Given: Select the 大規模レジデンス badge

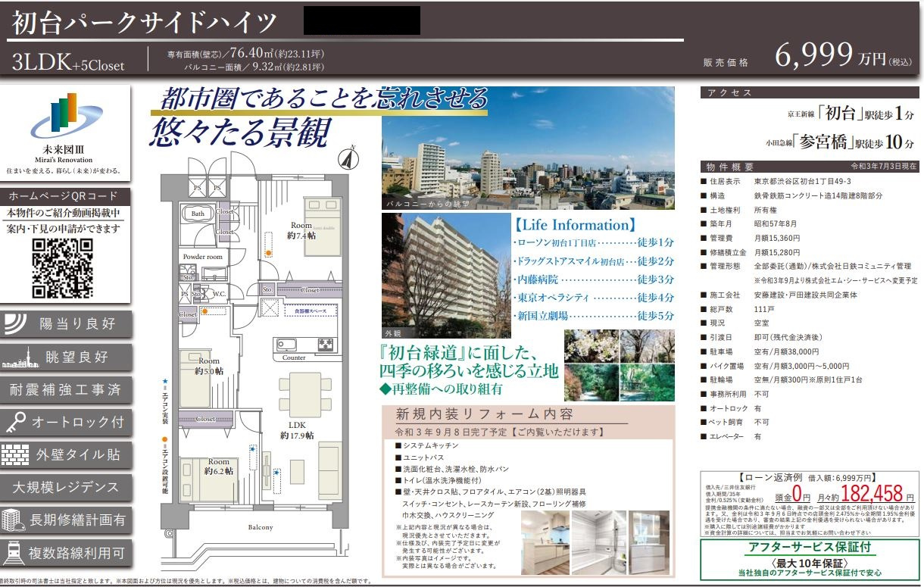Looking at the screenshot, I should pos(66,487).
